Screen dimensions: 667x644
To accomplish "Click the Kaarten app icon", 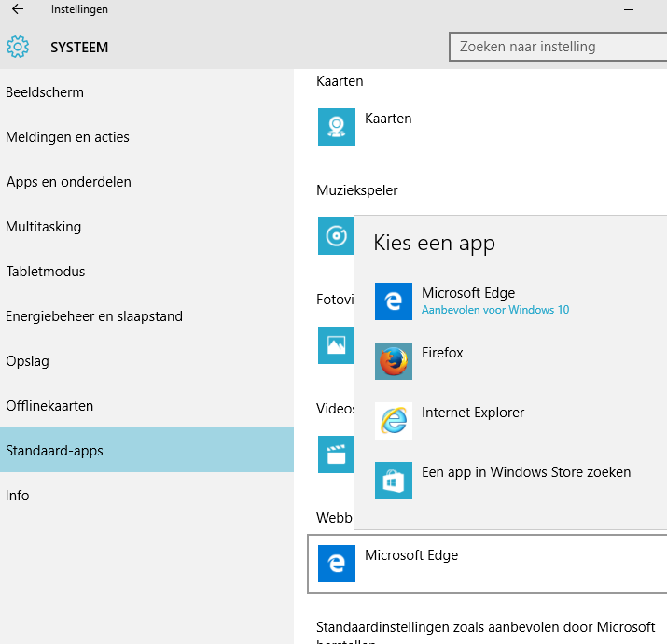I will pos(336,126).
